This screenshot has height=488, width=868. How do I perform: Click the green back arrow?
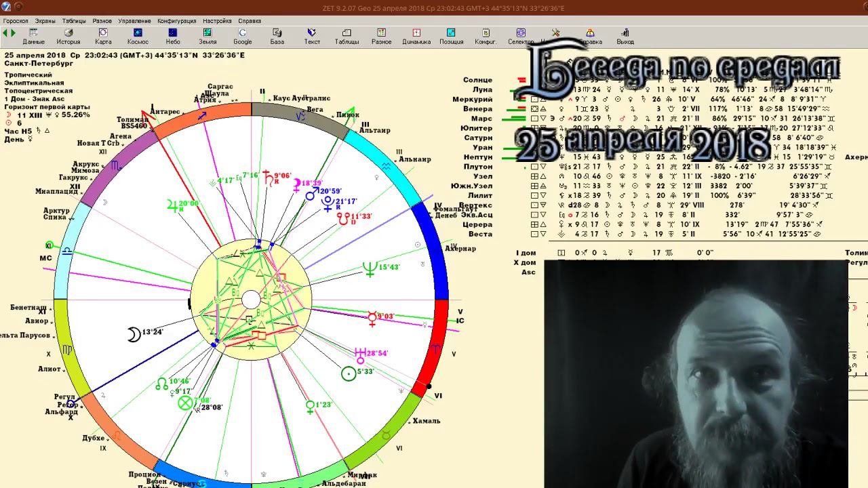click(x=5, y=33)
